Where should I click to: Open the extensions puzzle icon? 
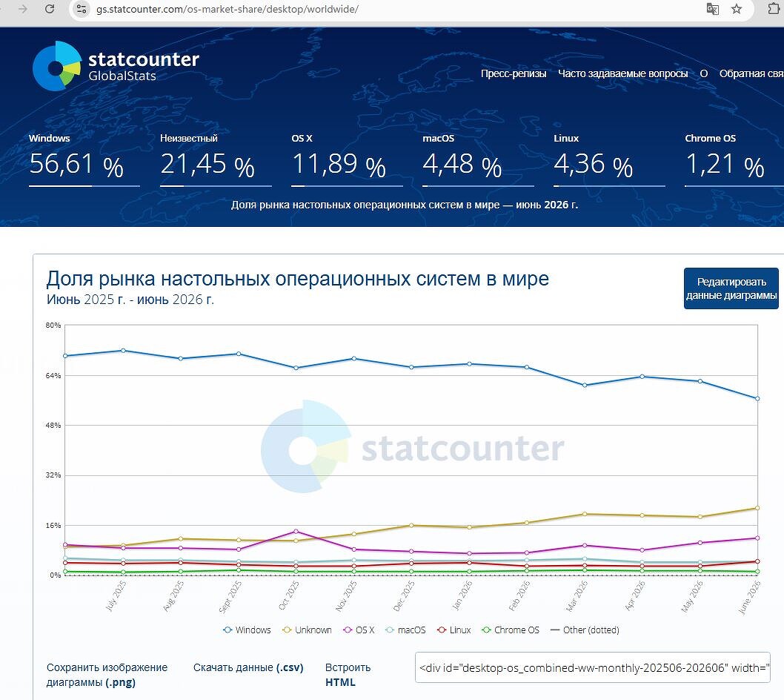pyautogui.click(x=774, y=9)
